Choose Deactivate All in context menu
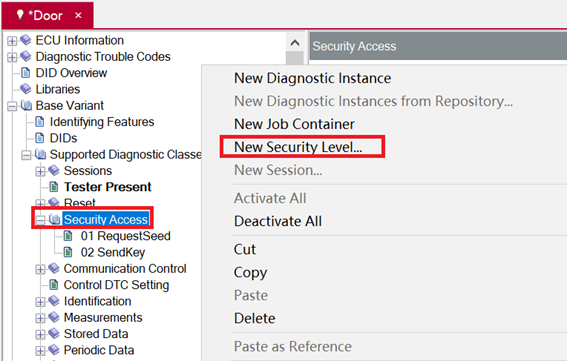567x361 pixels. pos(278,221)
